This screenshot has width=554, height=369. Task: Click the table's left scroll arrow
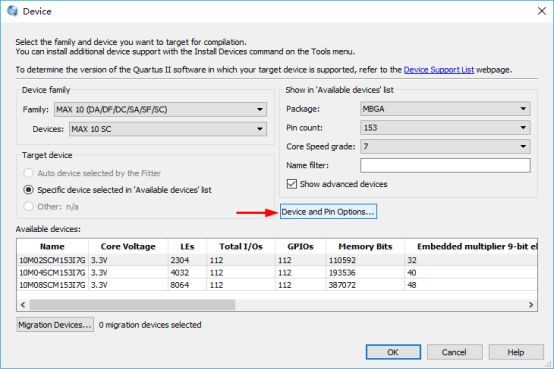coord(23,305)
